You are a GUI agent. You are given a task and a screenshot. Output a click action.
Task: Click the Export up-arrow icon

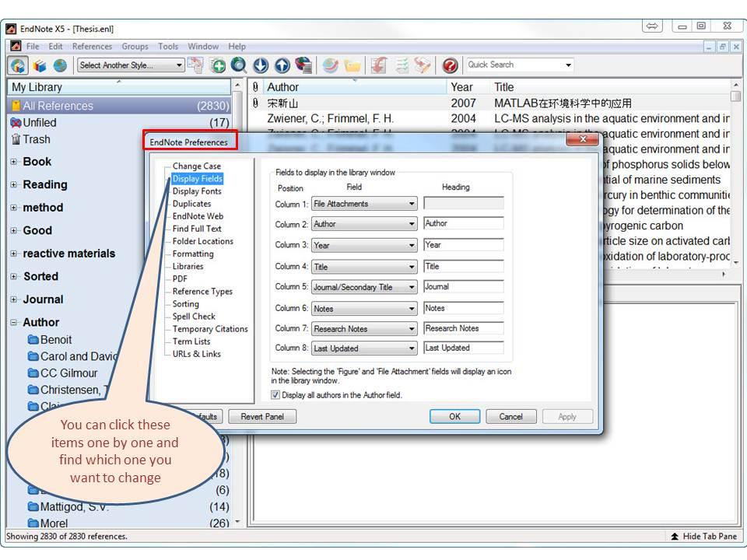tap(282, 65)
